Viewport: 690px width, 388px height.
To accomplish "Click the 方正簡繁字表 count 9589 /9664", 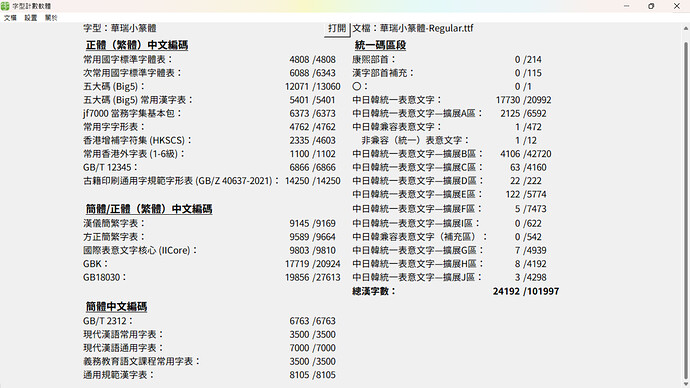I will tap(312, 237).
